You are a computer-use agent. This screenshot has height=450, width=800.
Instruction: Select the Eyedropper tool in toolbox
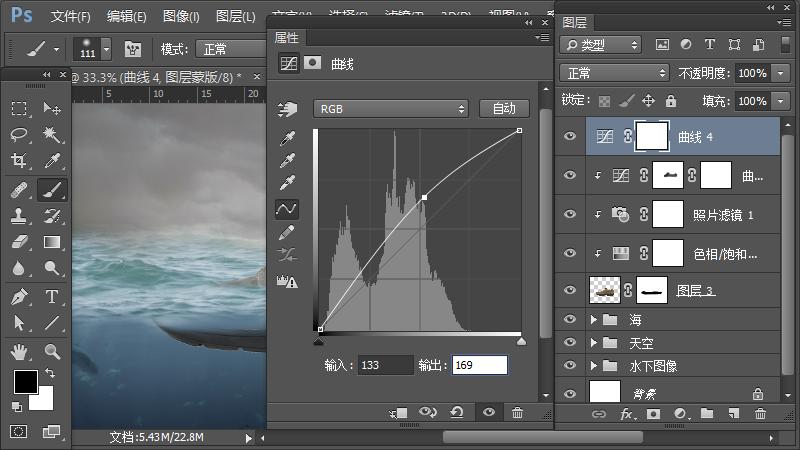[x=52, y=161]
